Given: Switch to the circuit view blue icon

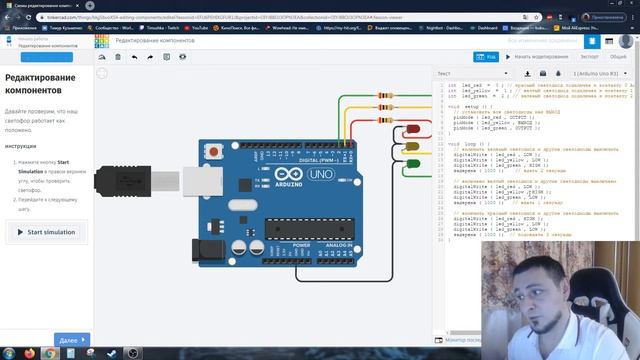Looking at the screenshot, I should coord(592,41).
